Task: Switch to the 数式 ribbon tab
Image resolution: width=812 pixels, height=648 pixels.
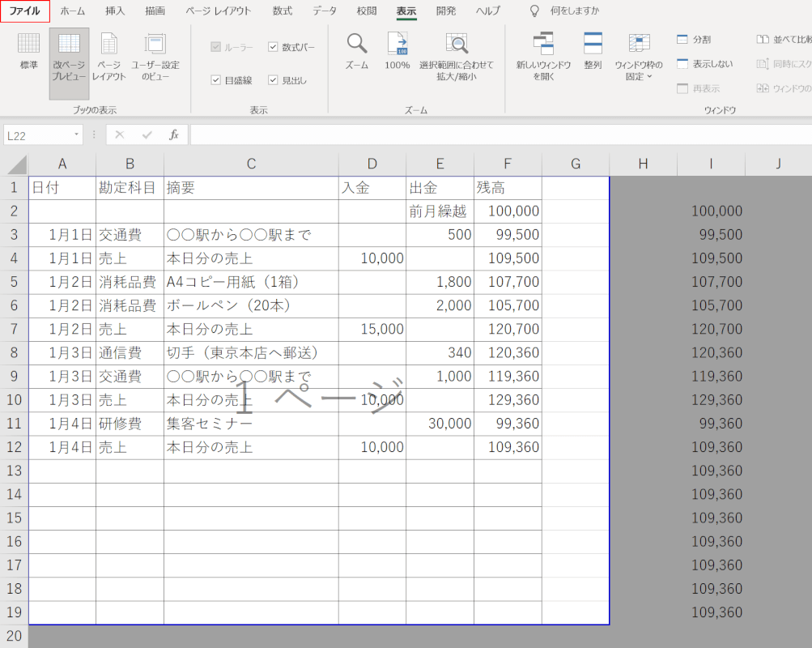Action: pyautogui.click(x=283, y=11)
